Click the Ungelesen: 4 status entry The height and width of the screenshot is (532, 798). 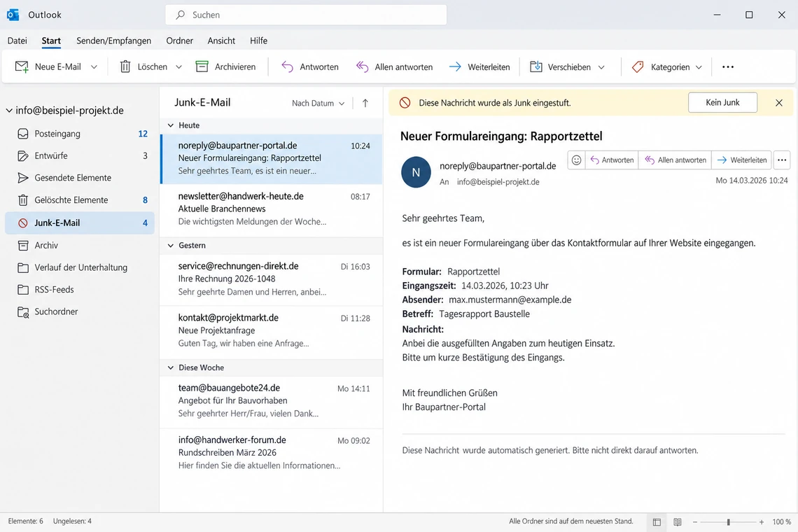pyautogui.click(x=72, y=521)
